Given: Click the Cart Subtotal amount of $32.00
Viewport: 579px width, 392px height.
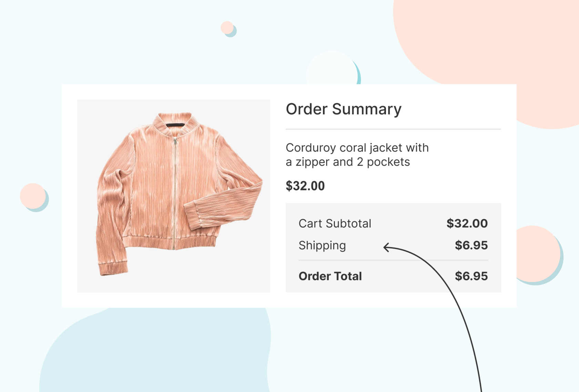Looking at the screenshot, I should [x=467, y=224].
